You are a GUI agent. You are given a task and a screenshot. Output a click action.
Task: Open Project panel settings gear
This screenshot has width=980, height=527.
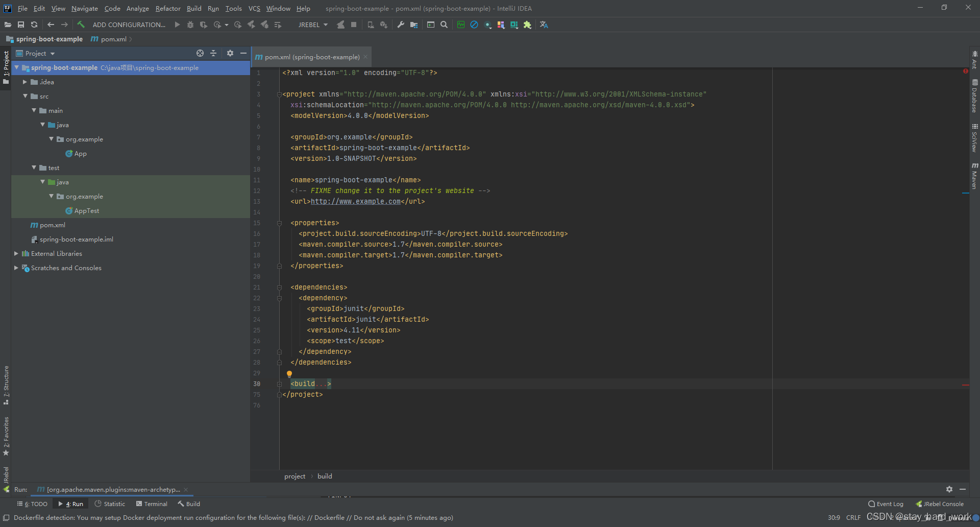(x=230, y=53)
